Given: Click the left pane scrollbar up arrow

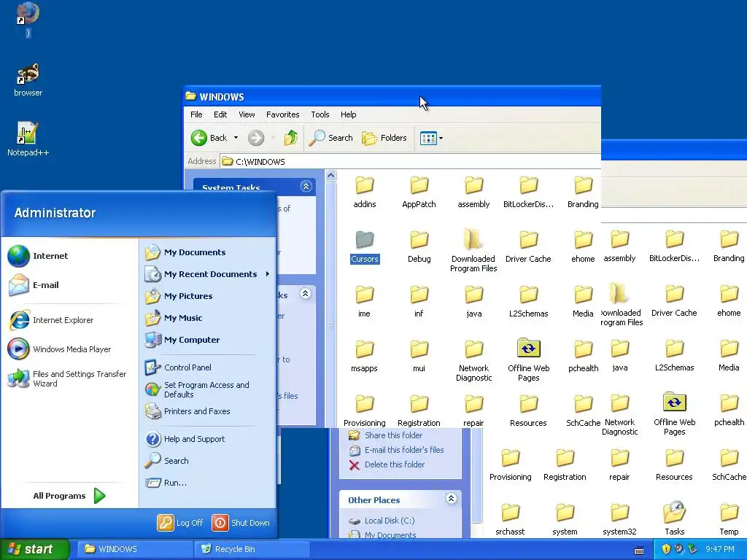Looking at the screenshot, I should pyautogui.click(x=330, y=176).
